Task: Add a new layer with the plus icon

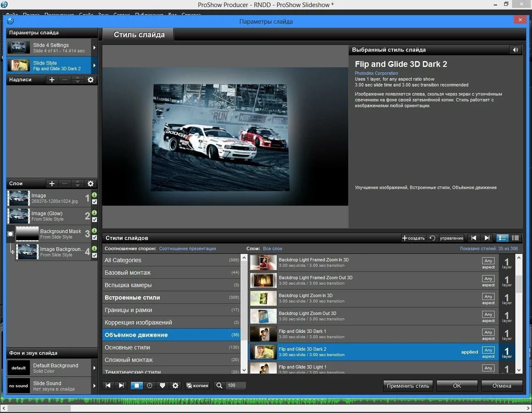Action: tap(52, 183)
